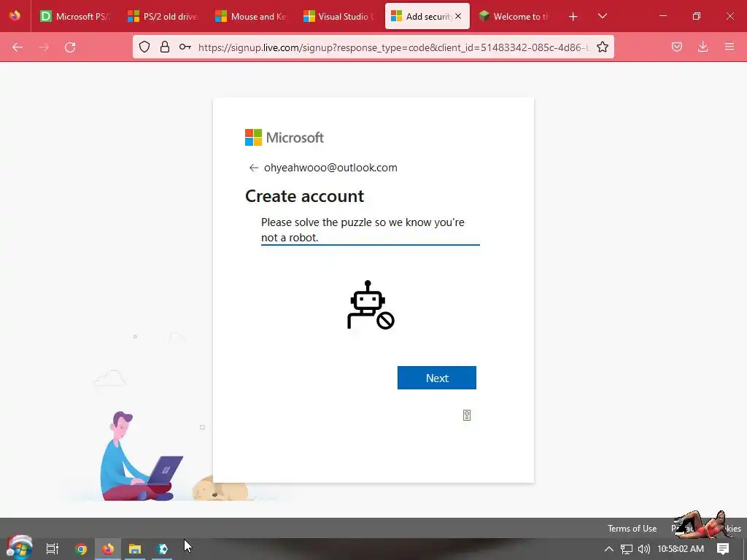Restore down the Firefox window
Viewport: 747px width, 560px height.
(697, 16)
